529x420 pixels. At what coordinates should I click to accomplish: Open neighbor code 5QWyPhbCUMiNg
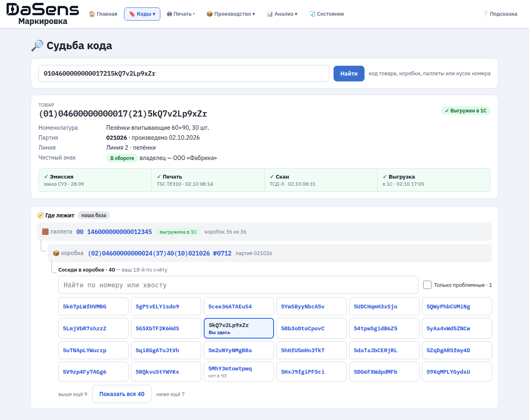(x=457, y=306)
